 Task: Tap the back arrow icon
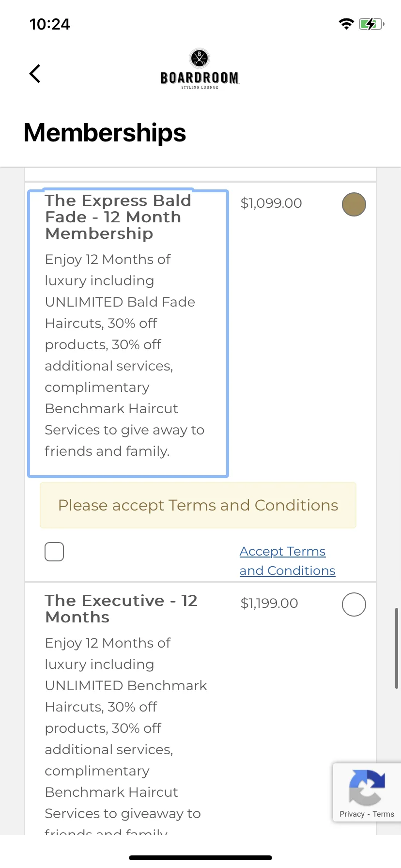click(x=35, y=74)
